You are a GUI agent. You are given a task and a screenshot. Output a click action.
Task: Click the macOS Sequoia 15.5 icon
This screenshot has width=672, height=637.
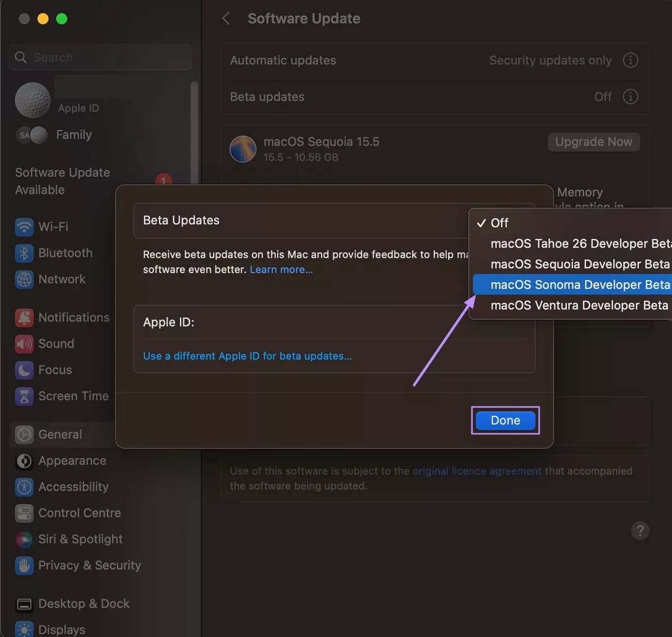[x=242, y=149]
